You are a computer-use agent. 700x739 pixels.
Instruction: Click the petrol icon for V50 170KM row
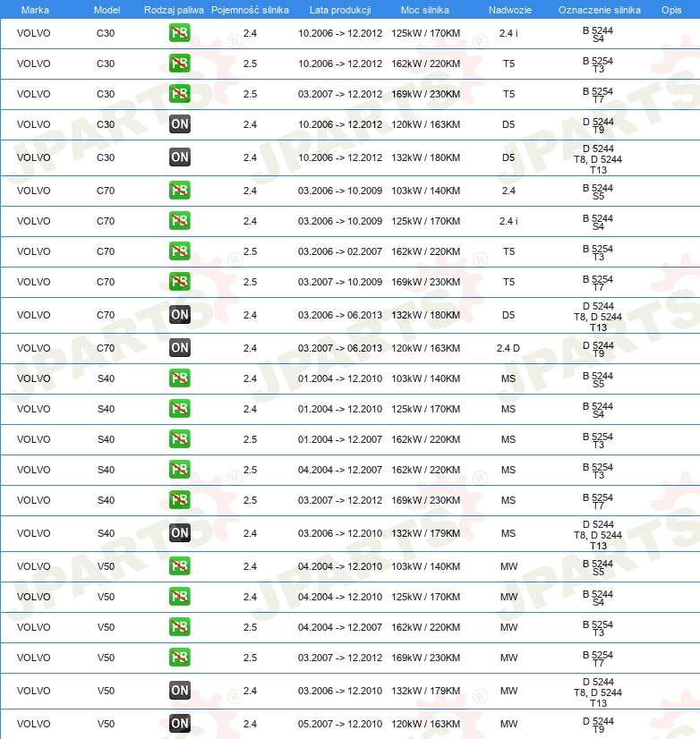tap(180, 596)
